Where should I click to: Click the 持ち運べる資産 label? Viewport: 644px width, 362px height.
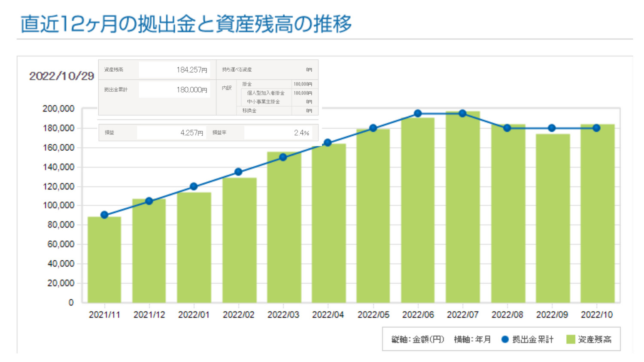tap(237, 70)
